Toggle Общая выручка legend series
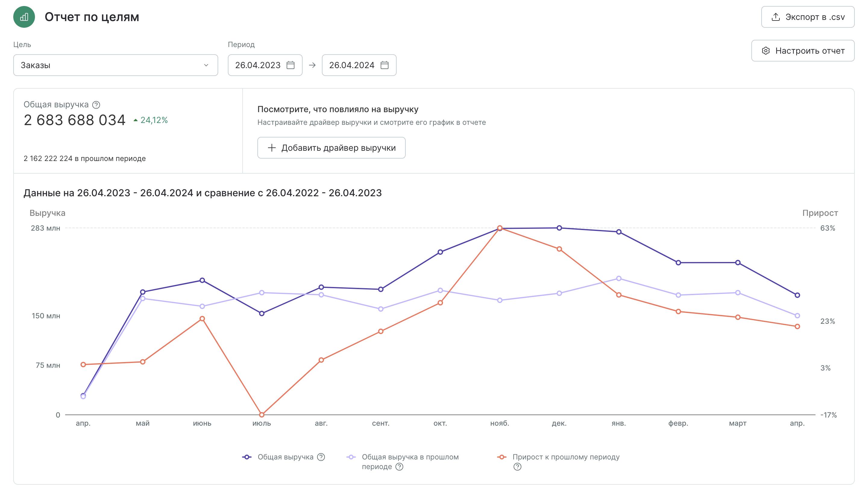Image resolution: width=868 pixels, height=492 pixels. (285, 457)
